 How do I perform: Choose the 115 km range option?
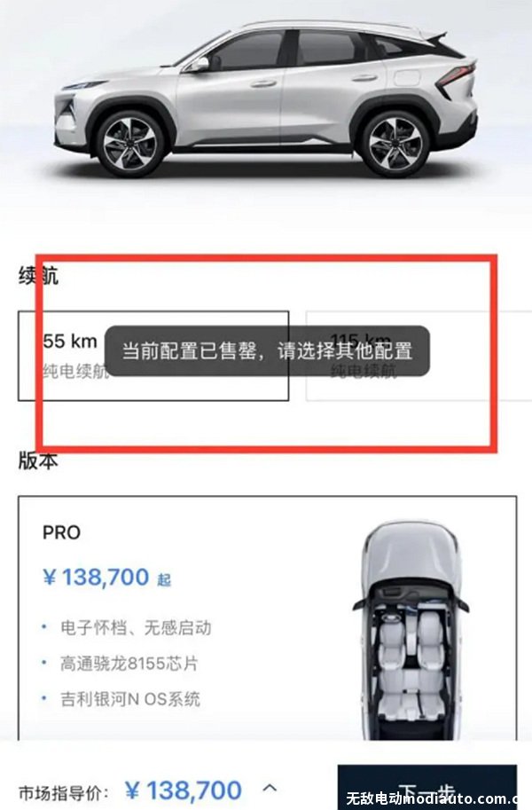pos(419,356)
